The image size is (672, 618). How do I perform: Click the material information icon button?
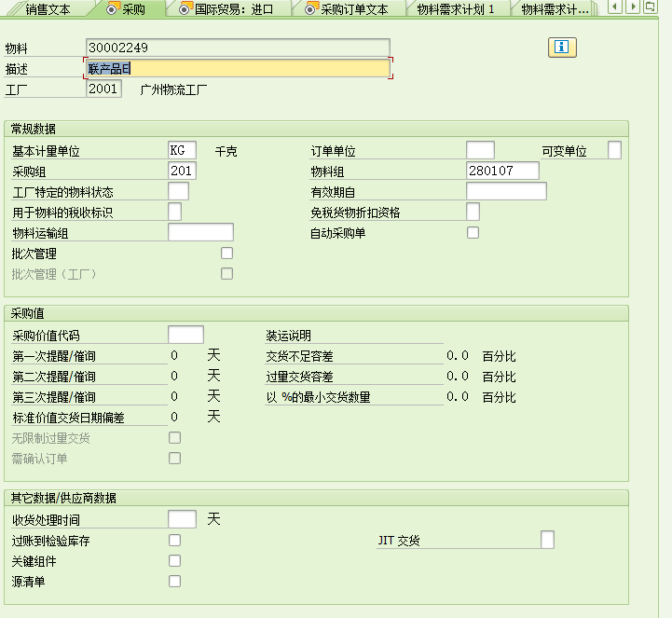tap(562, 48)
